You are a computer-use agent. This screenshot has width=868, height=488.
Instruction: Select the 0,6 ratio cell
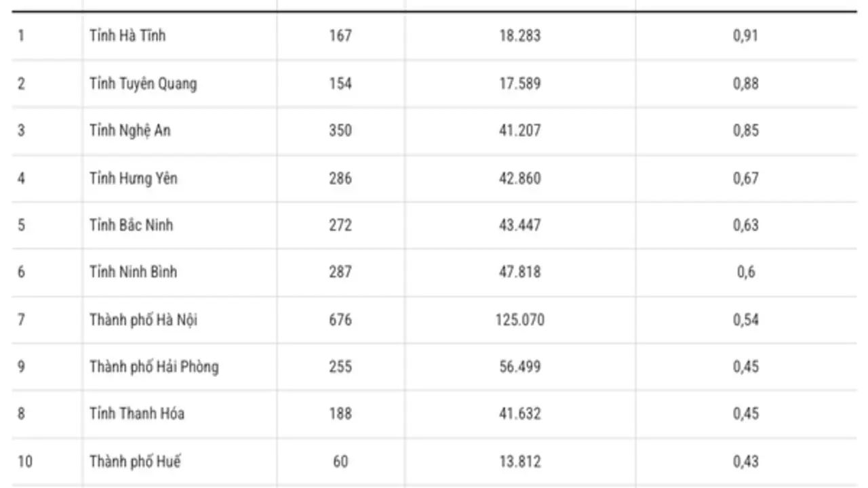(x=745, y=272)
